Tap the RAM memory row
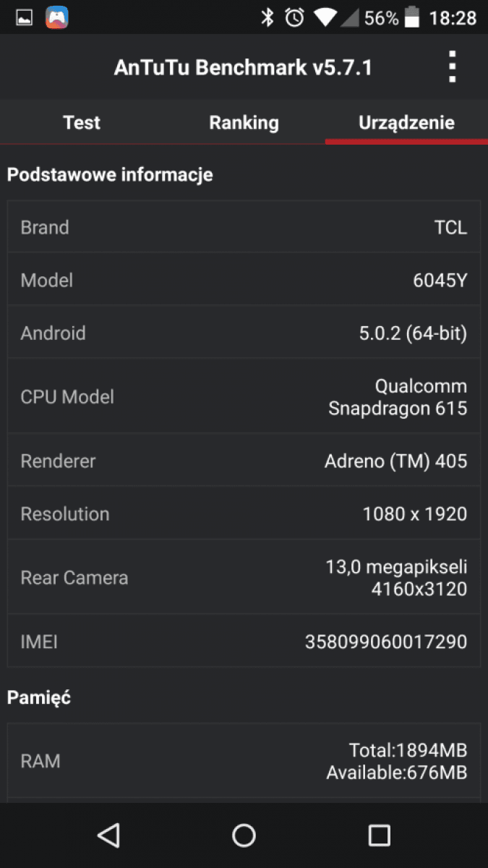Viewport: 488px width, 868px height. tap(244, 761)
